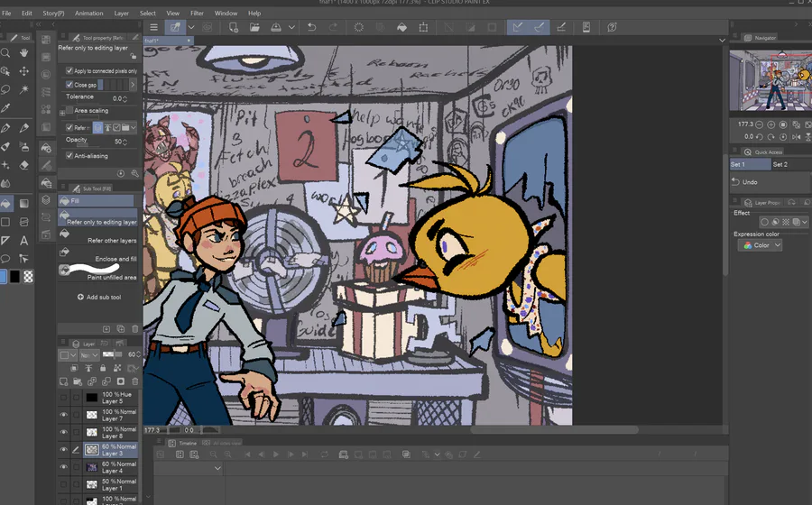
Task: Click the Scale/Rotate transform icon
Action: coord(423,27)
